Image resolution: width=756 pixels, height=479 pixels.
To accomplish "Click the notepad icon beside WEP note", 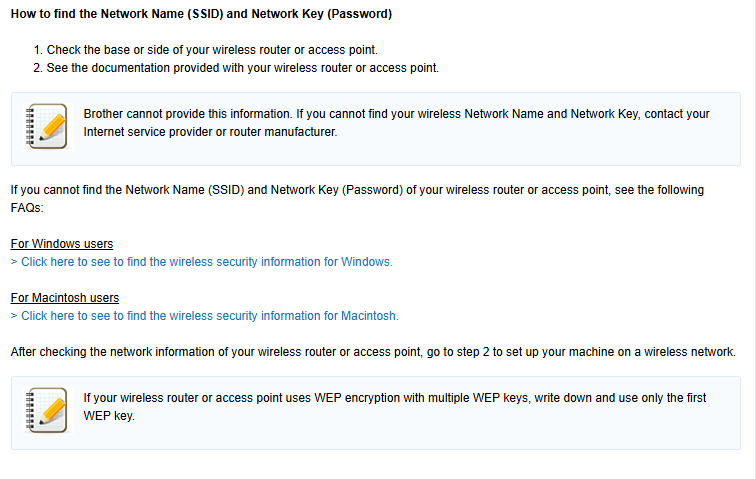I will pyautogui.click(x=47, y=410).
